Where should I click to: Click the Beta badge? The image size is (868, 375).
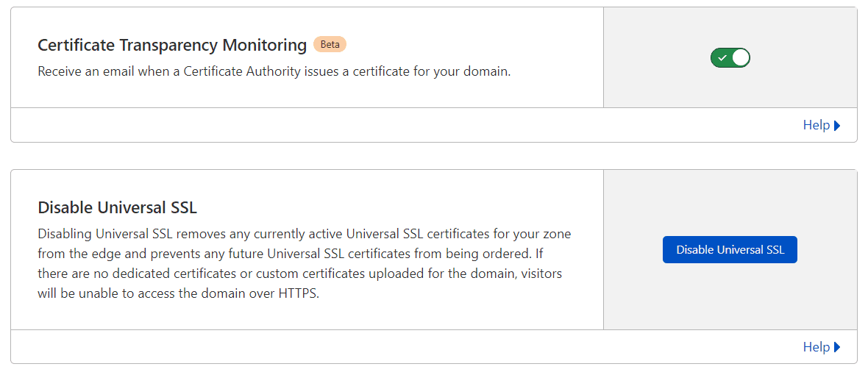(330, 44)
